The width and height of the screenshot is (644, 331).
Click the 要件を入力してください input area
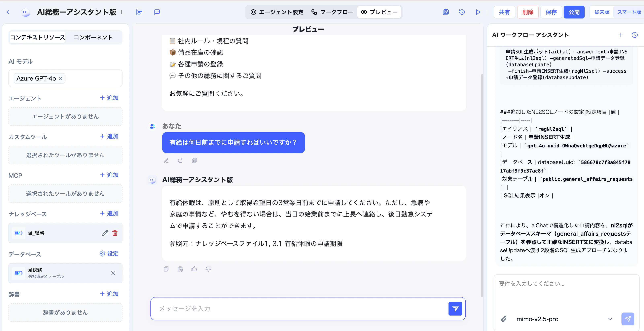(566, 292)
